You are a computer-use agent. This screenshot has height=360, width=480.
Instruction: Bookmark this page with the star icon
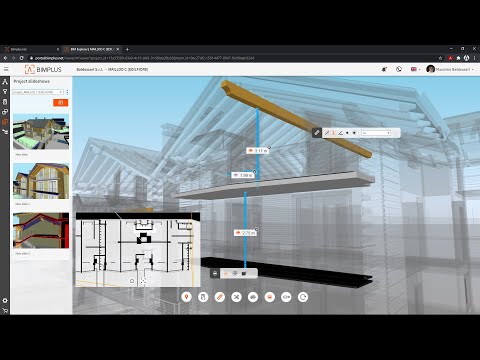(x=440, y=58)
